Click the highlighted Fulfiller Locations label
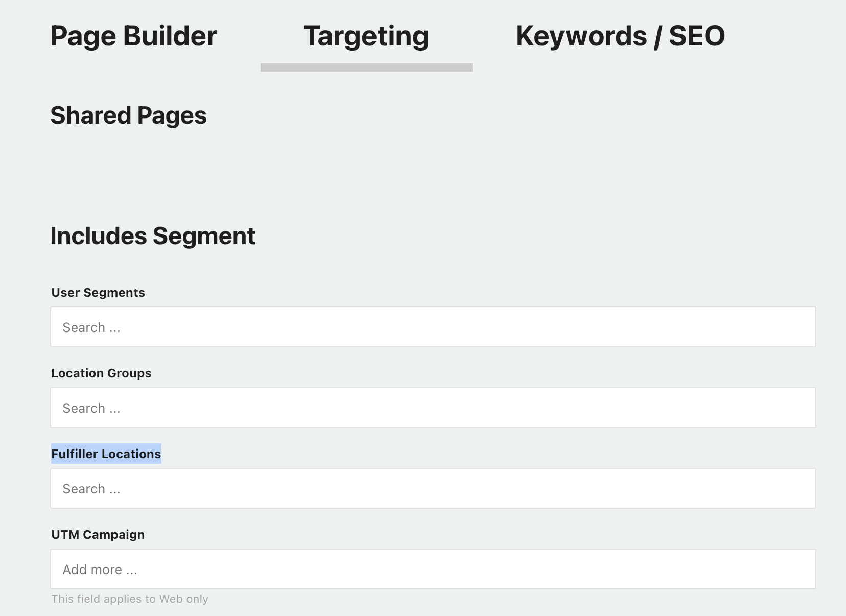The image size is (846, 616). click(x=106, y=454)
